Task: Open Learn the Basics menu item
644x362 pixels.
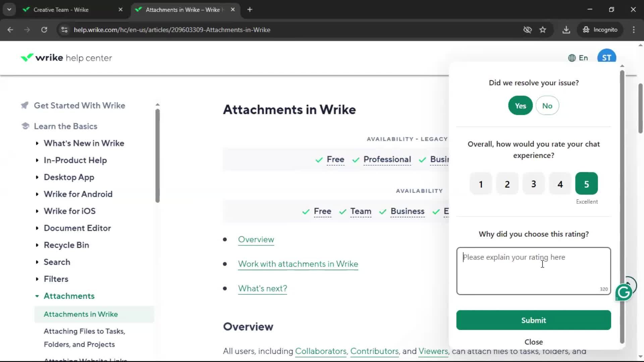Action: point(65,126)
